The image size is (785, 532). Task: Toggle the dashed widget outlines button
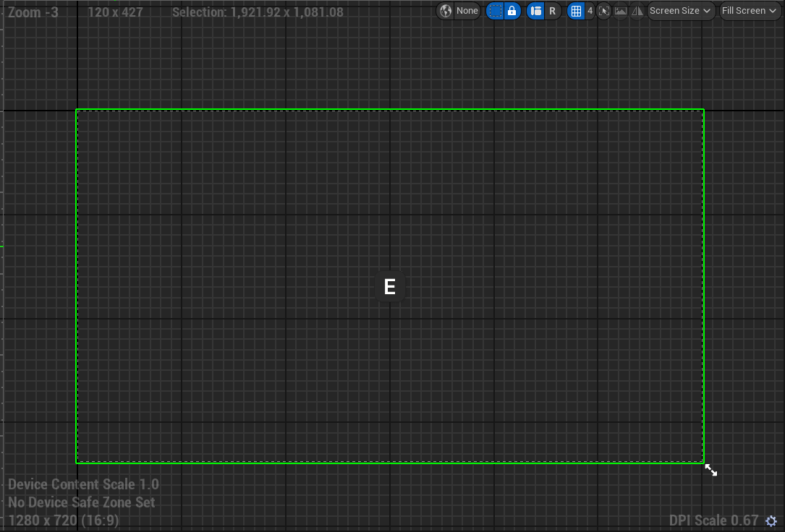pos(495,11)
